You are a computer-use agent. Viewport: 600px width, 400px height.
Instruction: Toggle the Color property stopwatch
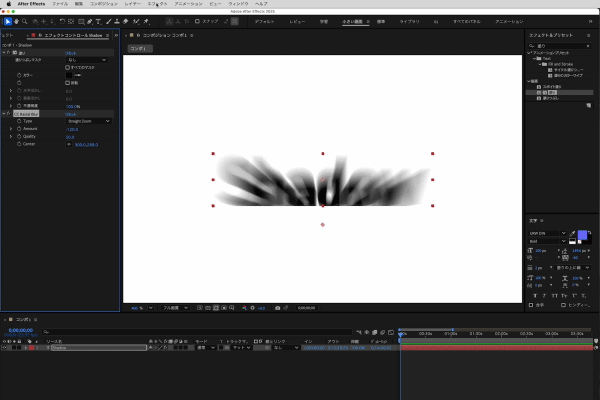pos(19,75)
